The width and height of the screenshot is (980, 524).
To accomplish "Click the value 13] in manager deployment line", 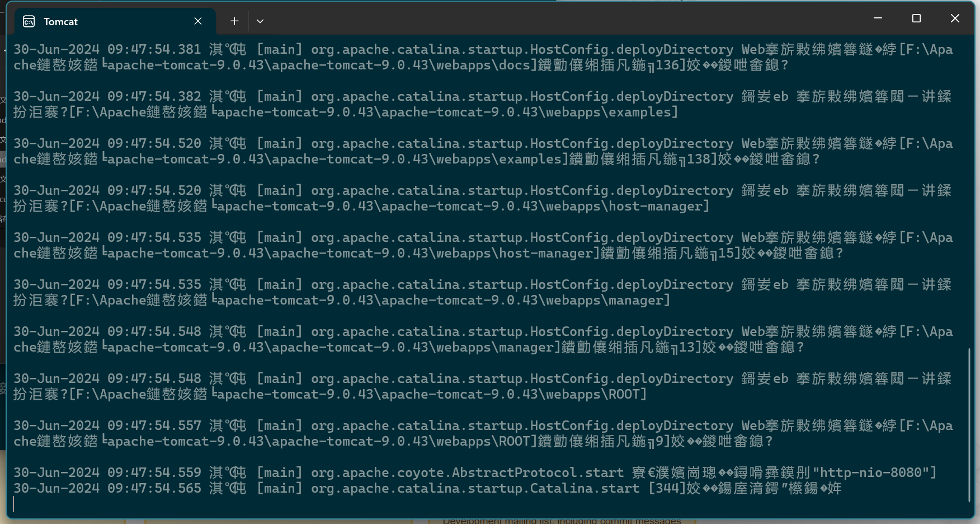I will click(x=690, y=347).
